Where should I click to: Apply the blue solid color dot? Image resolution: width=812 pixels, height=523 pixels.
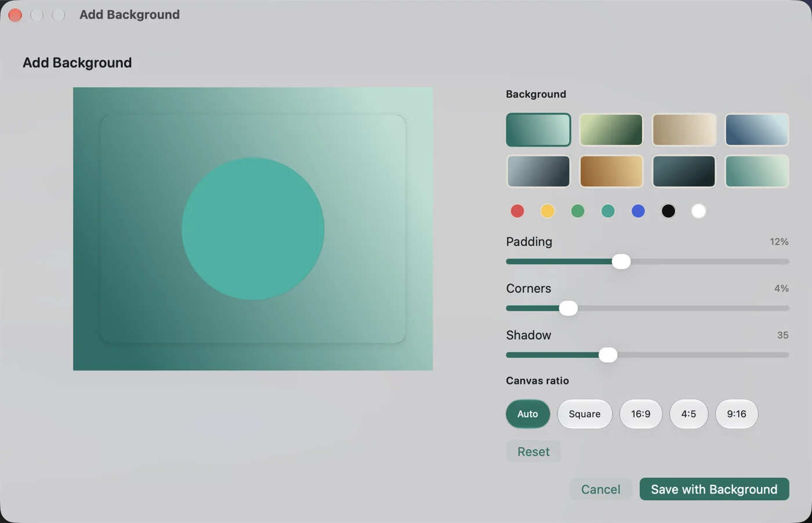[x=638, y=211]
